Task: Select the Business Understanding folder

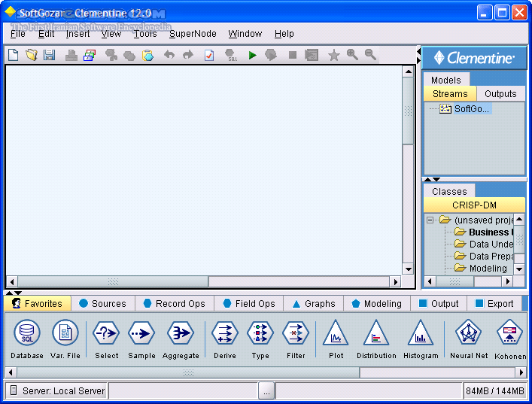Action: pyautogui.click(x=484, y=232)
